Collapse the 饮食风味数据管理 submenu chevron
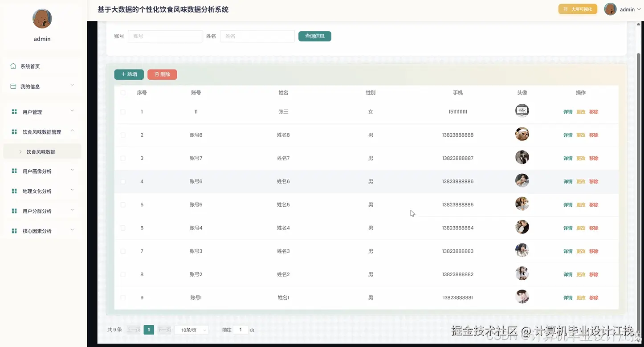 pyautogui.click(x=72, y=131)
